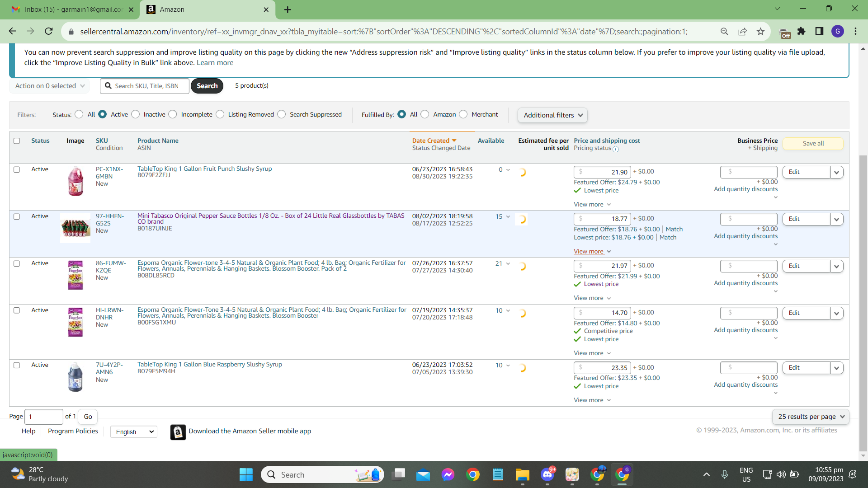Open Discord from the taskbar
The width and height of the screenshot is (868, 488).
pos(547,474)
